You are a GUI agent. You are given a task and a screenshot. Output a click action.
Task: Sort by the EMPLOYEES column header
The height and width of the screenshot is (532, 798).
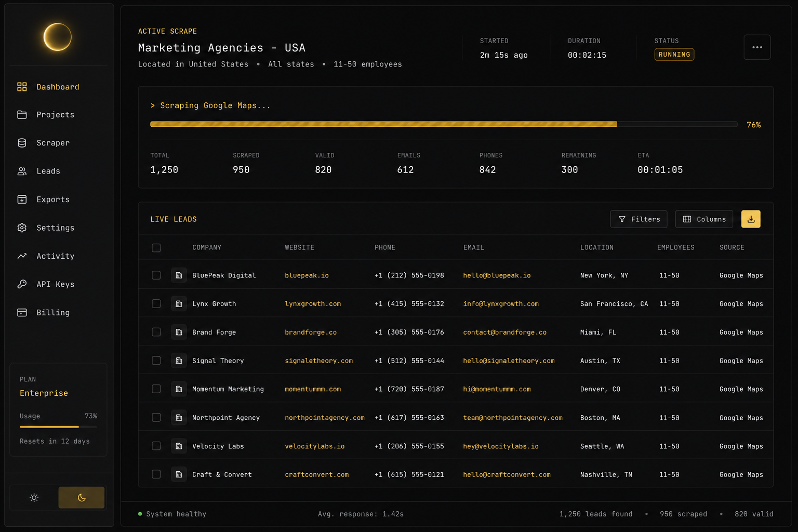pyautogui.click(x=676, y=248)
